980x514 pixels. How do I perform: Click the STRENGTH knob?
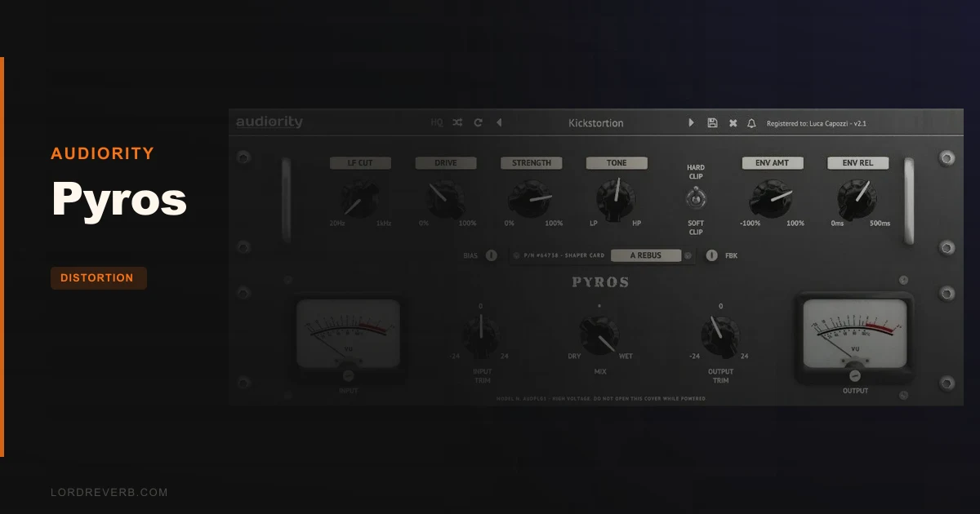coord(531,198)
